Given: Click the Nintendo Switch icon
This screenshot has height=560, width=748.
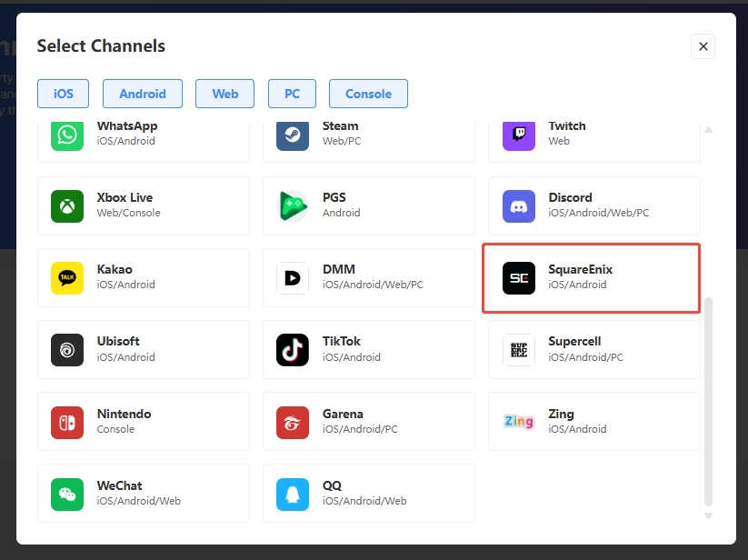Looking at the screenshot, I should point(67,422).
